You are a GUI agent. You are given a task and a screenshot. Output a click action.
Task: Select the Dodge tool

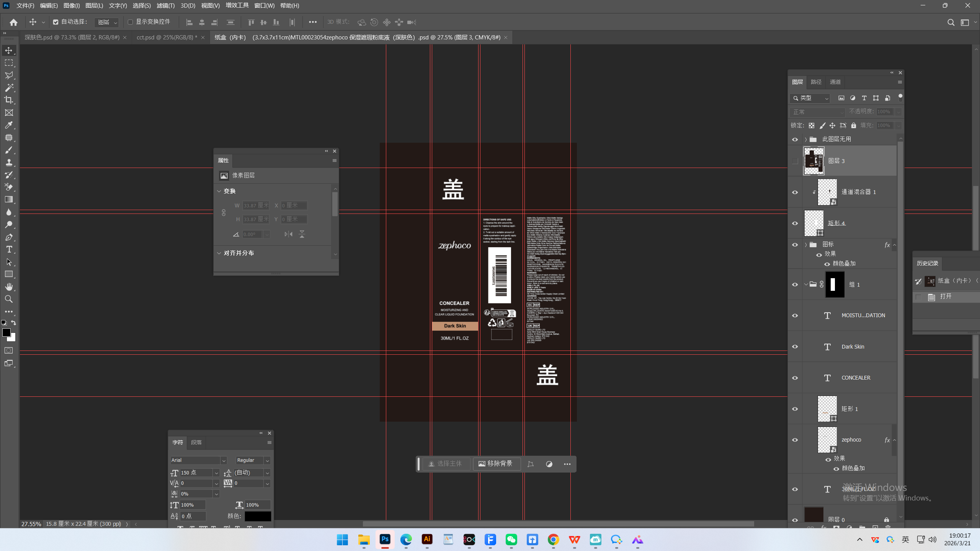point(9,225)
